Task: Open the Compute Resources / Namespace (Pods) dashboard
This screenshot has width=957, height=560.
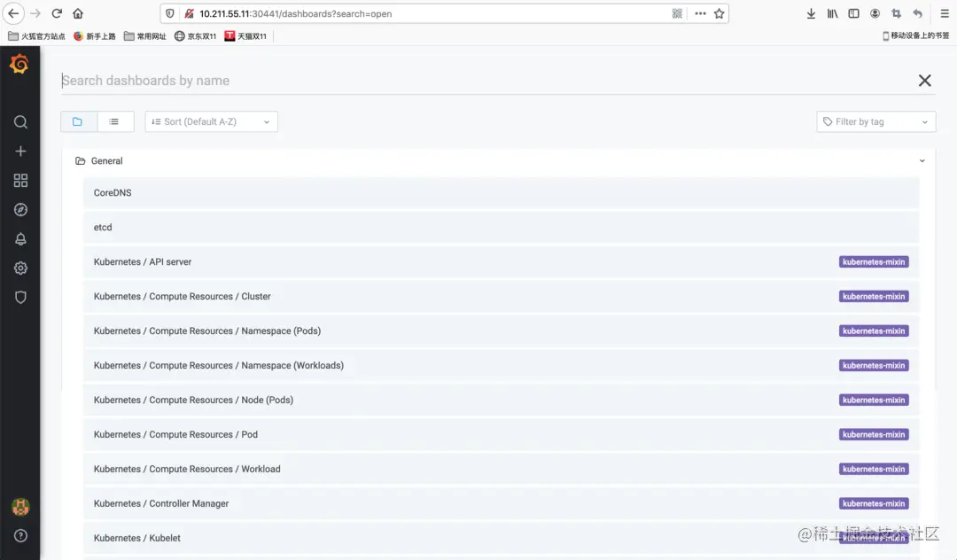Action: click(501, 331)
